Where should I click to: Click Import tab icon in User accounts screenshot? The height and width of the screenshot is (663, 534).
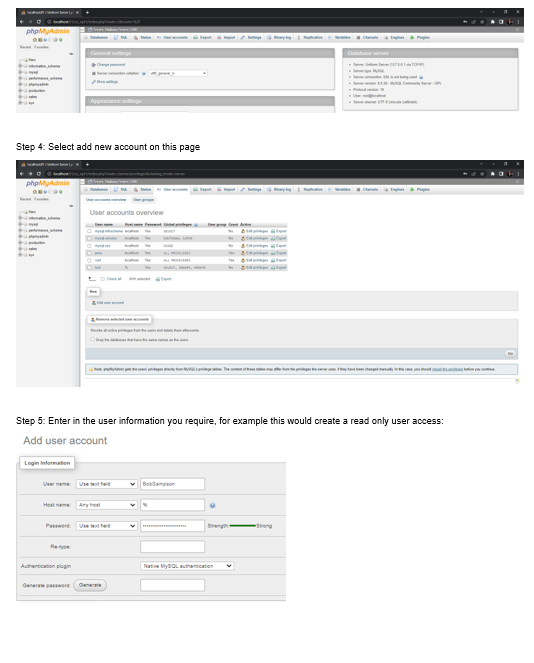click(x=219, y=189)
